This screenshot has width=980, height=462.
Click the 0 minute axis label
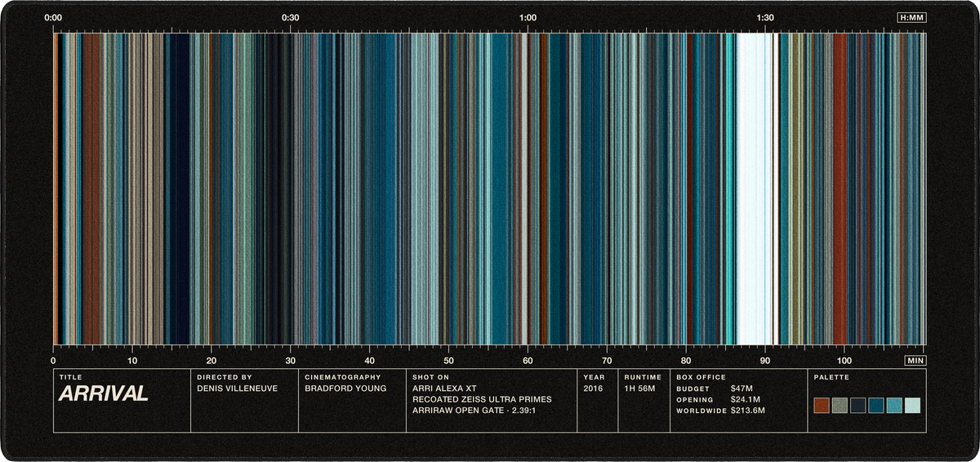[x=53, y=360]
